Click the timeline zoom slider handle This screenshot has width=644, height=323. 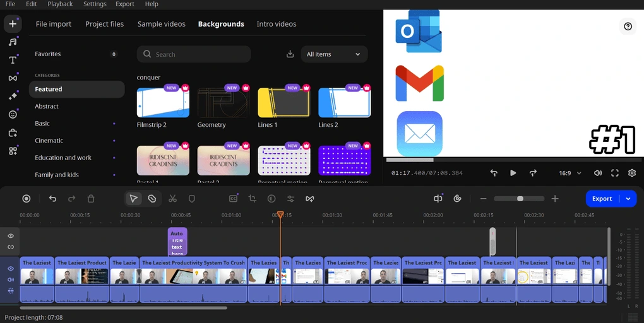click(520, 199)
